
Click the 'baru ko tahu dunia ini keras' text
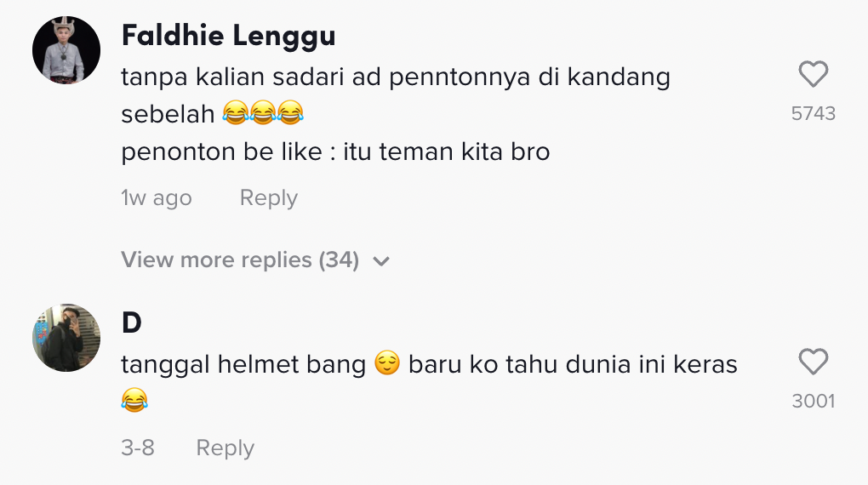pos(572,365)
